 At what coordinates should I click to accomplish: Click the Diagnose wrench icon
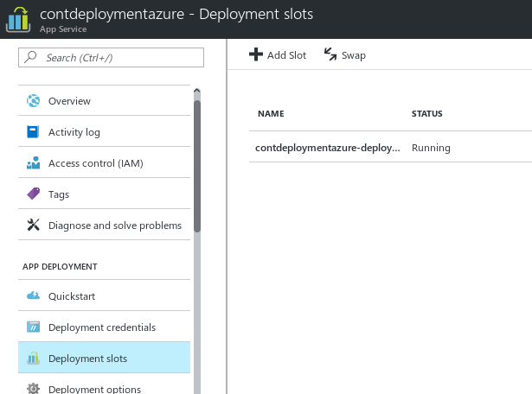click(x=34, y=226)
